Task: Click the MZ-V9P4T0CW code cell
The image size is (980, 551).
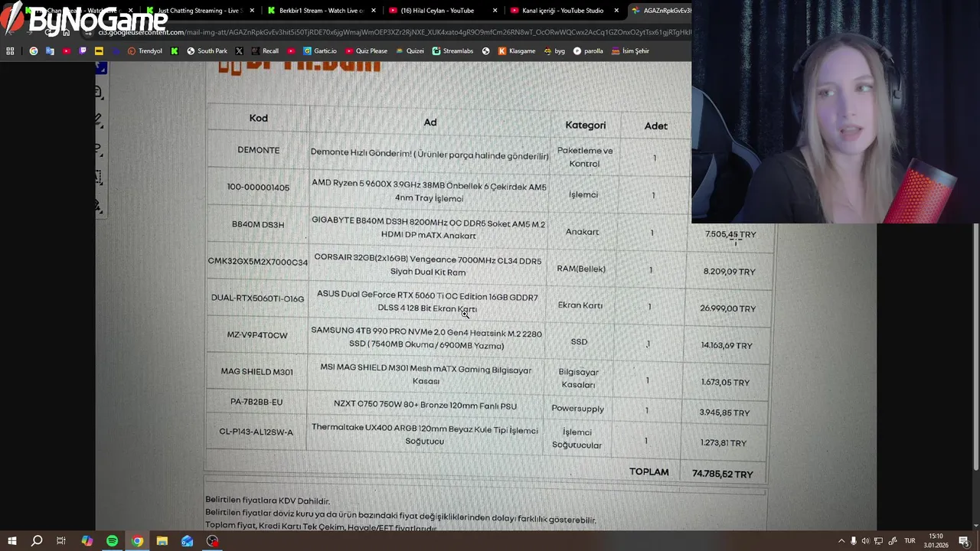Action: pos(257,335)
